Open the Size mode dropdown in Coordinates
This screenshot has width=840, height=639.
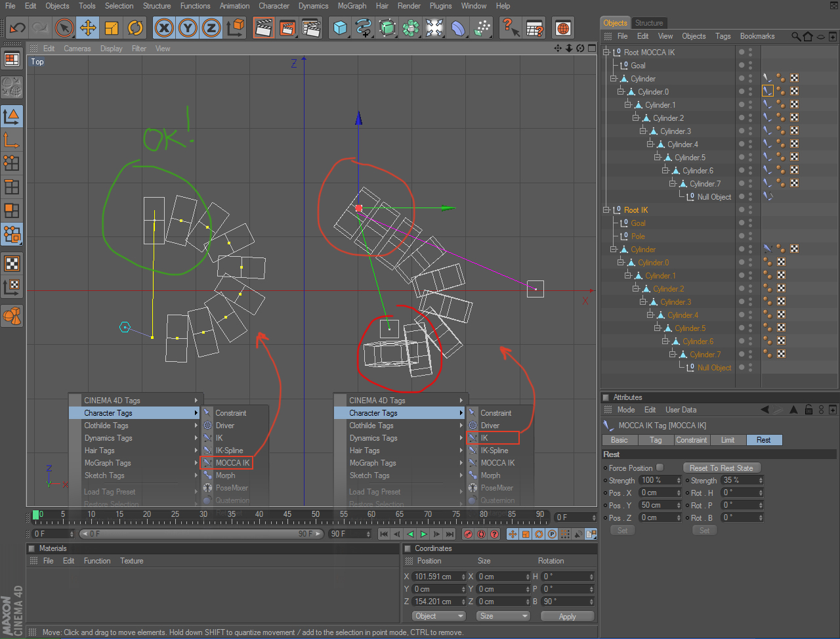502,616
